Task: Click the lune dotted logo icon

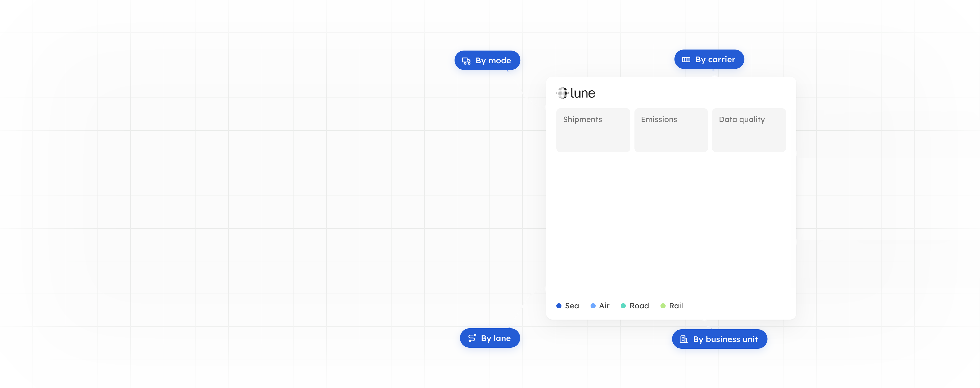Action: [x=562, y=93]
